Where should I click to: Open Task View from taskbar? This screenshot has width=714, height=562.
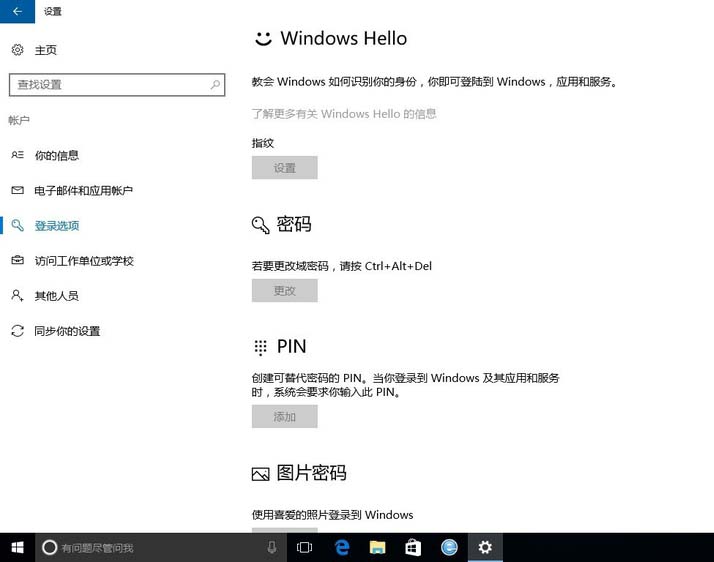(305, 547)
